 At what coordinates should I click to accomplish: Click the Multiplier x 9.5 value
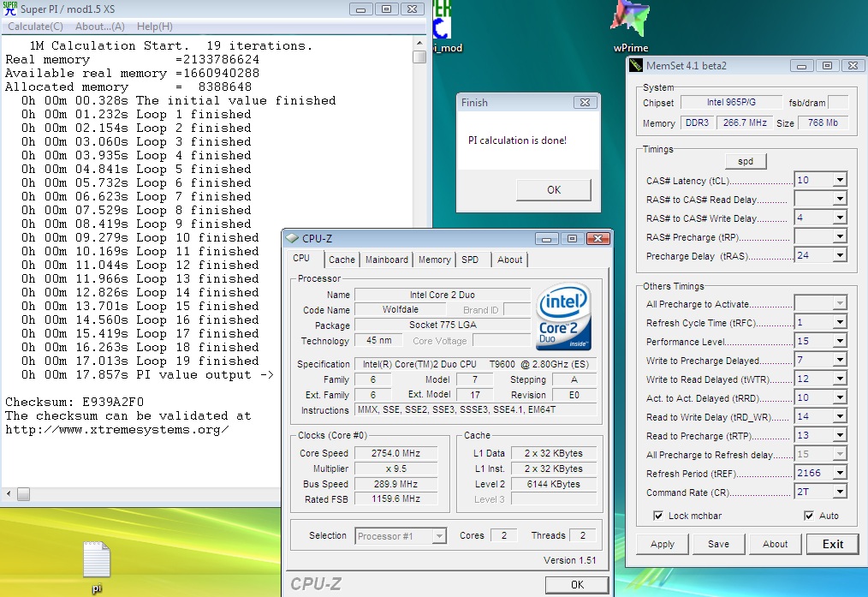(x=395, y=469)
